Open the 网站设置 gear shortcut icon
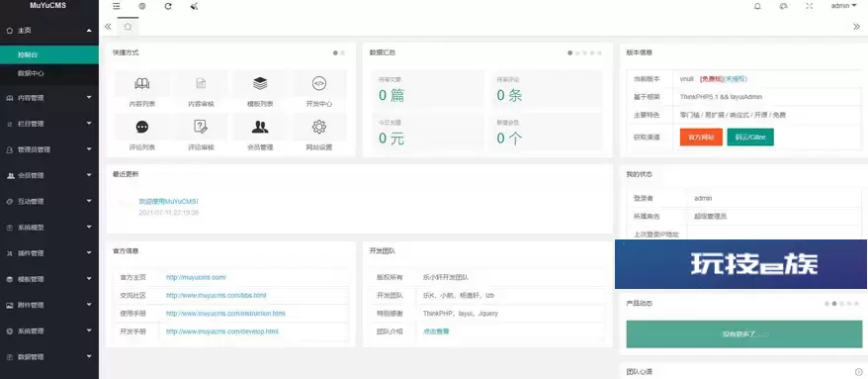Image resolution: width=868 pixels, height=379 pixels. pos(319,127)
